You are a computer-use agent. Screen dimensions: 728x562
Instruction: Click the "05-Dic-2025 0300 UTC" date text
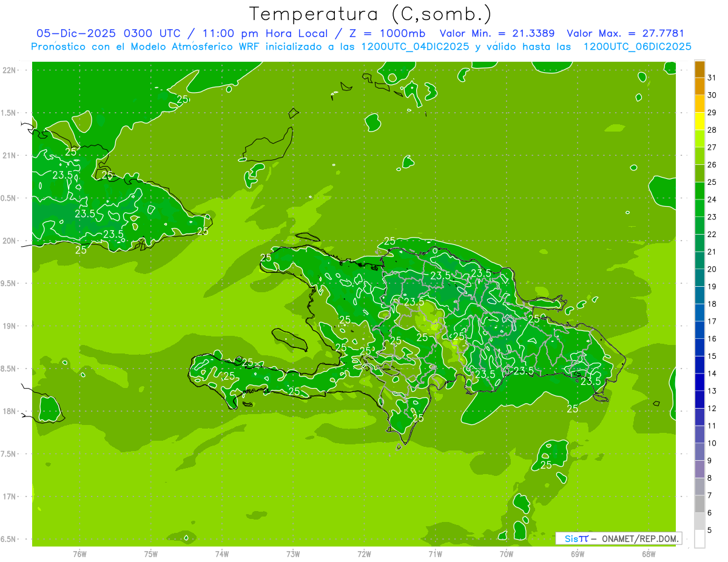point(112,33)
